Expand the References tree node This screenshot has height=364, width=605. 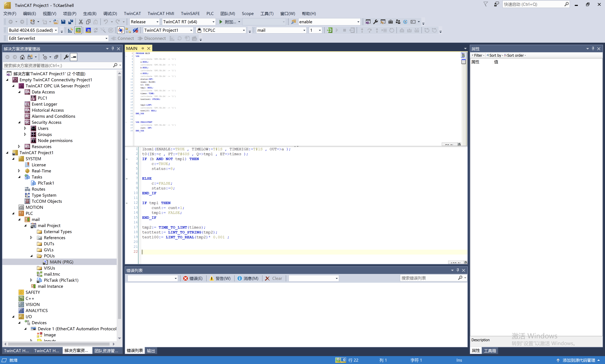[x=31, y=237]
